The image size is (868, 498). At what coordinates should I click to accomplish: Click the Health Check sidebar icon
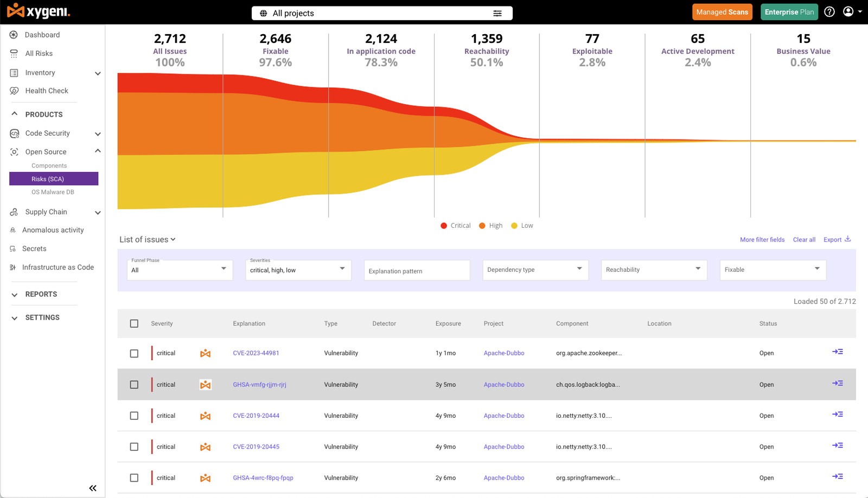pos(14,91)
